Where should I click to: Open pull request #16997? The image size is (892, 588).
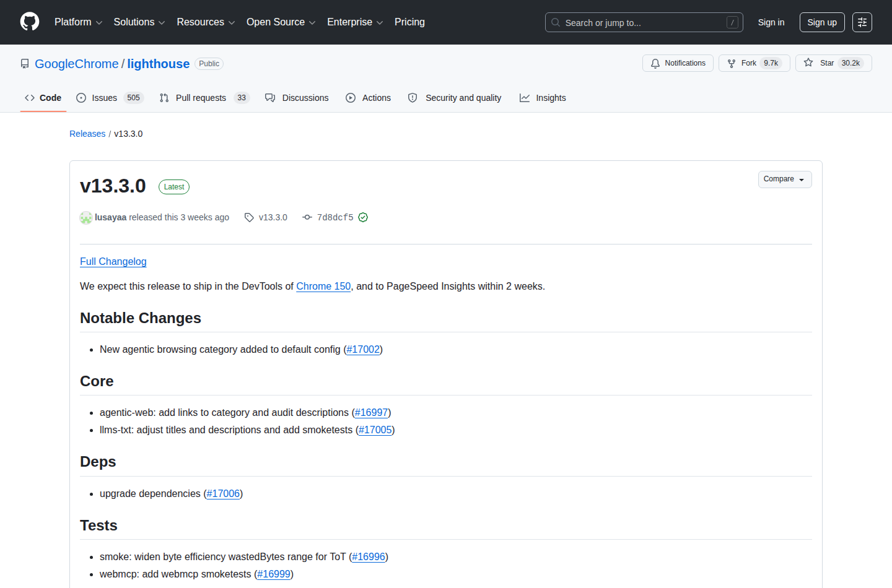(371, 412)
